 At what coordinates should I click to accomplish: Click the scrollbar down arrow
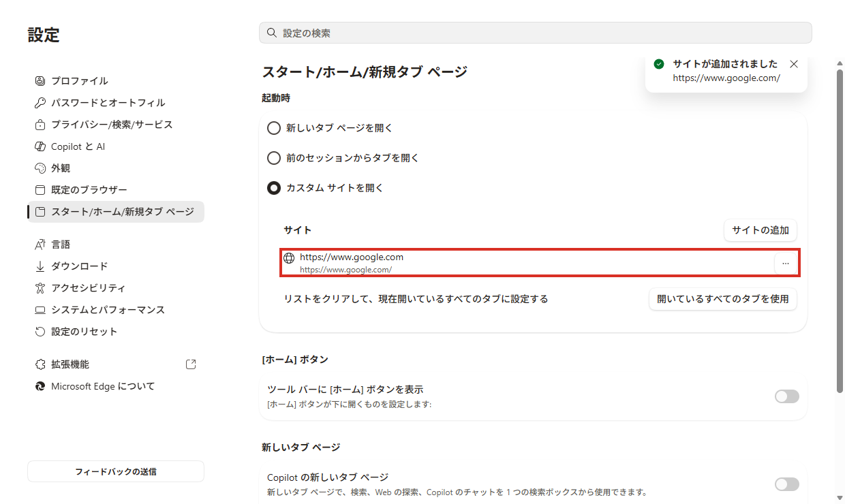click(840, 497)
